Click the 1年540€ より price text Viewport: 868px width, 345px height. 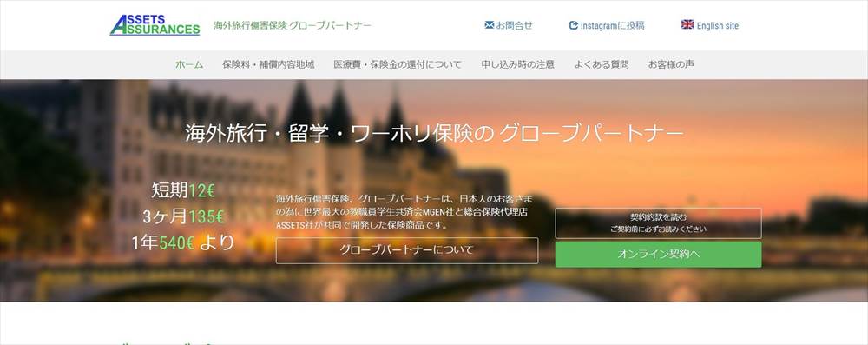(x=183, y=243)
